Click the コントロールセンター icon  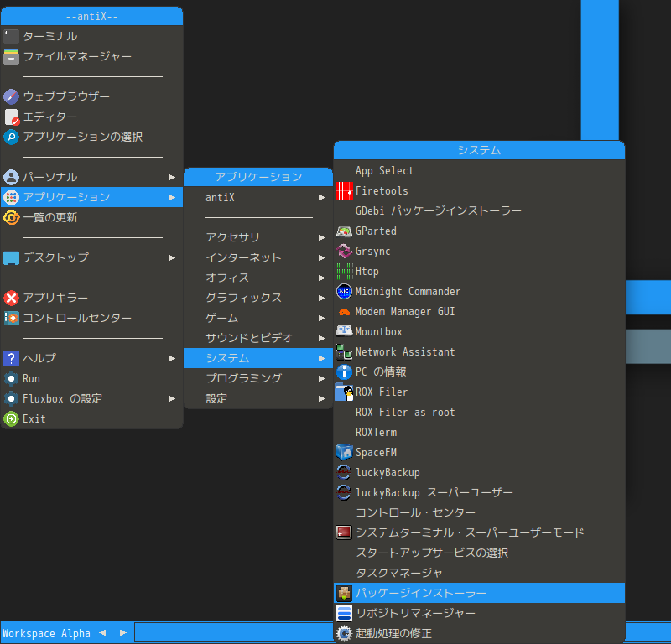point(11,318)
